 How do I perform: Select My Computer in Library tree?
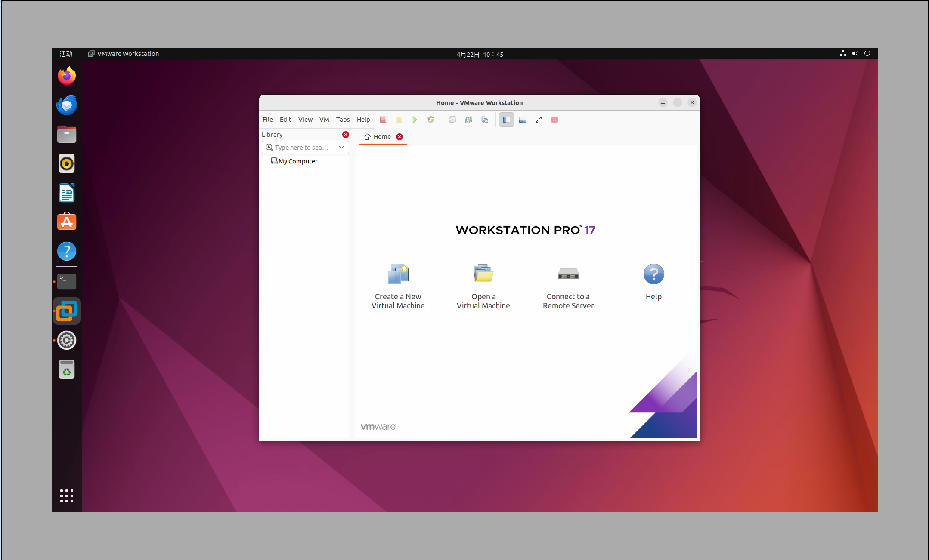pos(297,161)
